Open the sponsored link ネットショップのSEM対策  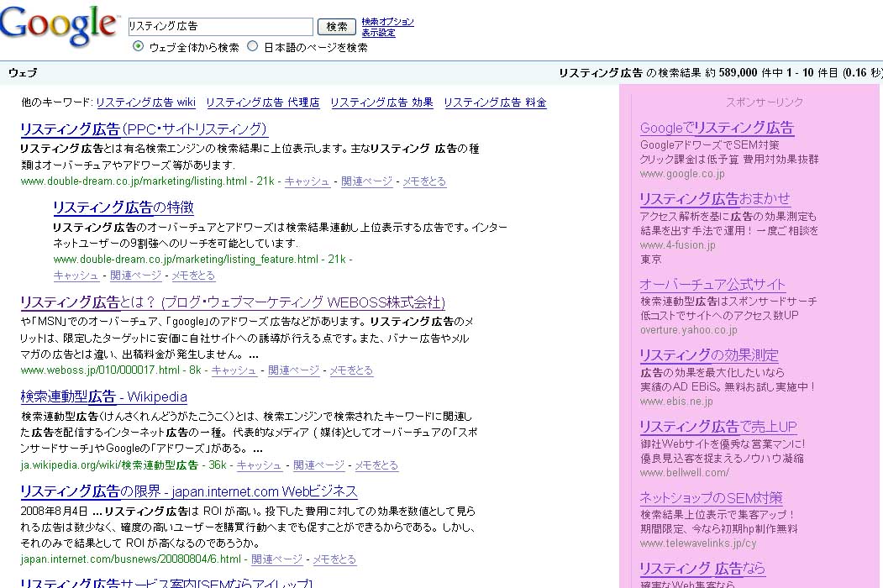pos(712,497)
